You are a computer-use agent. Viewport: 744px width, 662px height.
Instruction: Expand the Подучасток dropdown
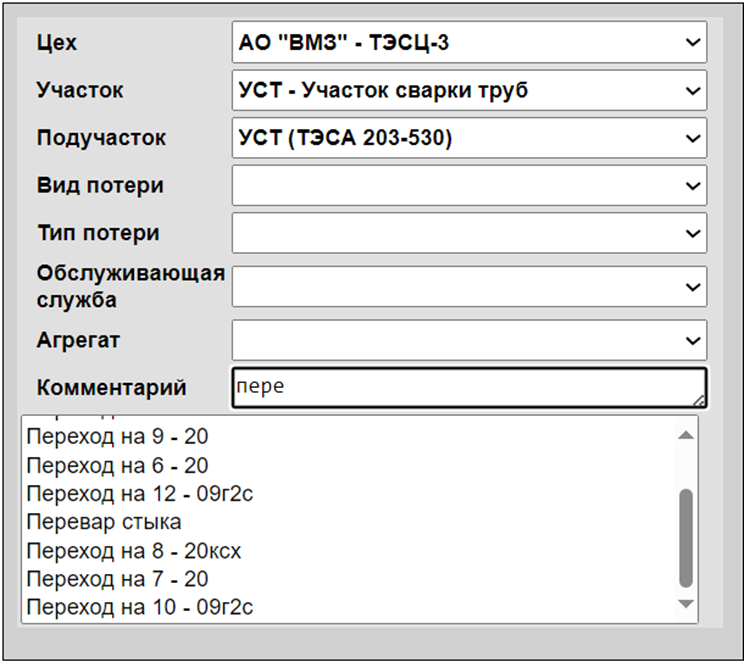468,138
